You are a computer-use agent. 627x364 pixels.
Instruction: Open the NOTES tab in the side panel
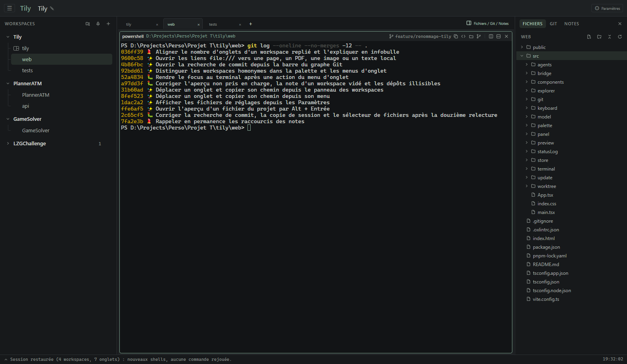572,24
